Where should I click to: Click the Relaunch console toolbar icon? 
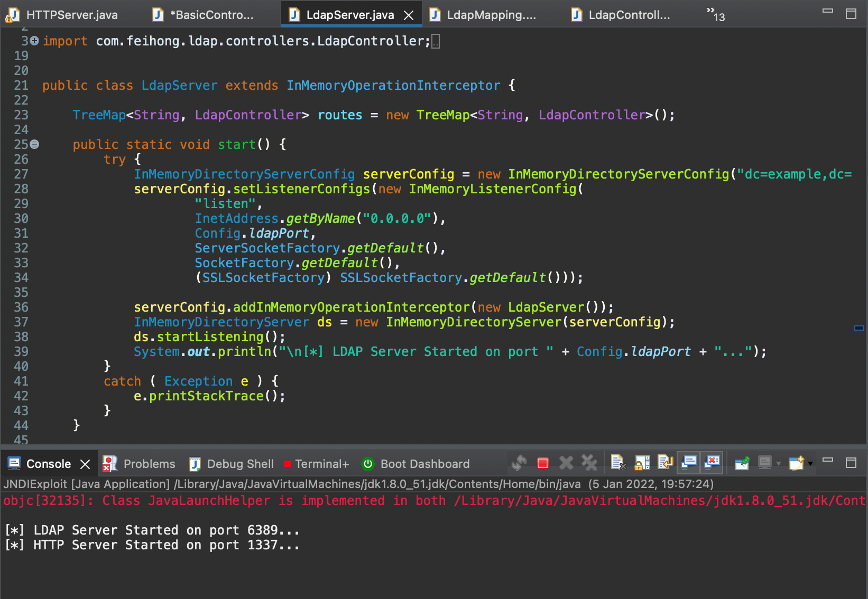point(519,463)
